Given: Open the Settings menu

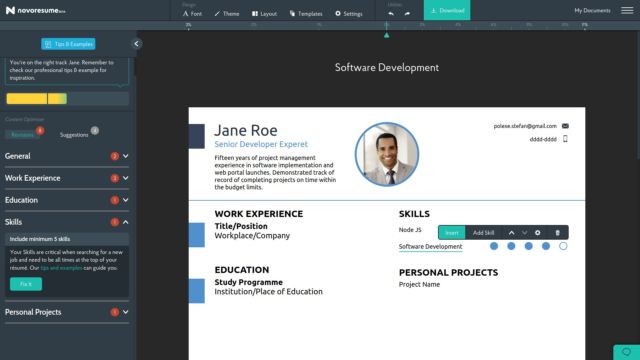Looking at the screenshot, I should click(x=349, y=13).
